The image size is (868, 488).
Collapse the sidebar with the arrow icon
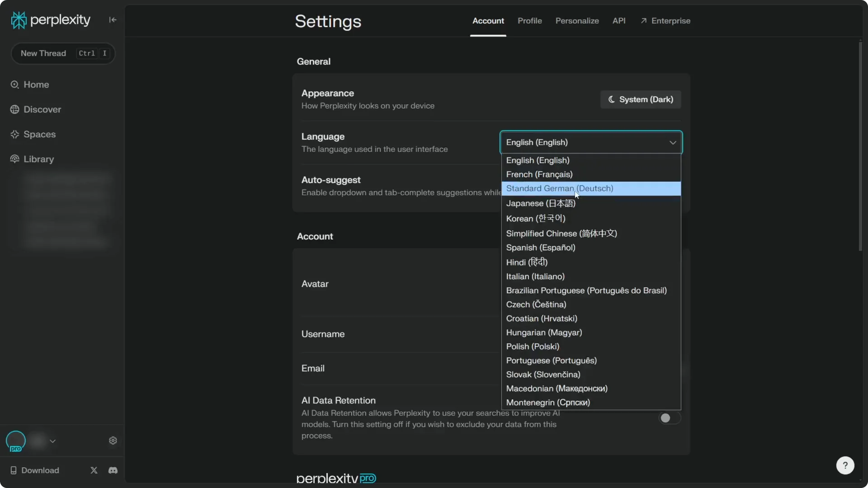coord(113,19)
